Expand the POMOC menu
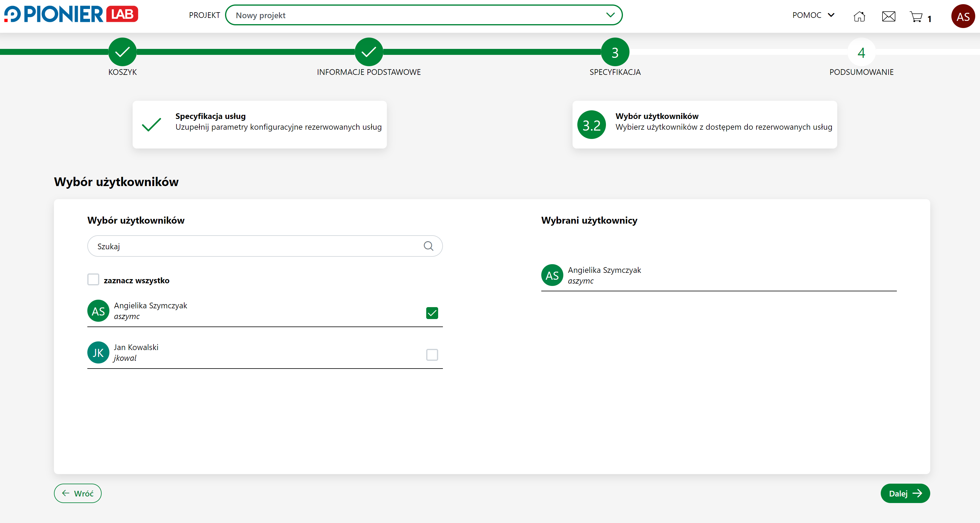The height and width of the screenshot is (523, 980). tap(813, 15)
